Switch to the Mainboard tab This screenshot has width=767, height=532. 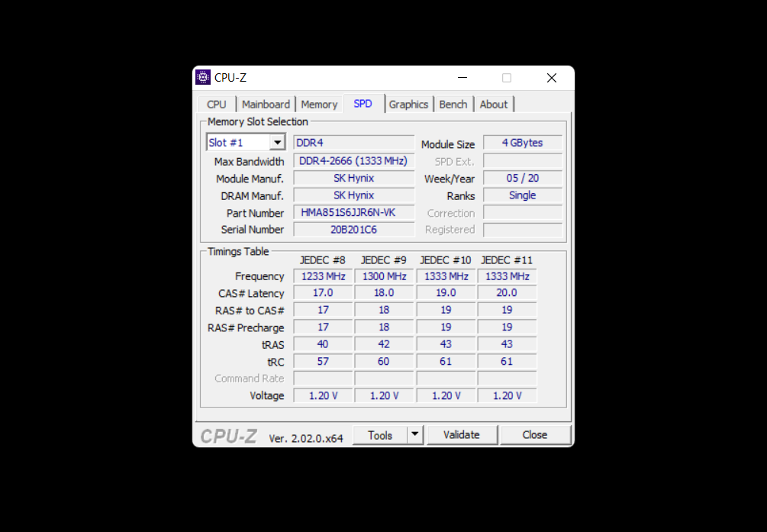click(x=266, y=105)
